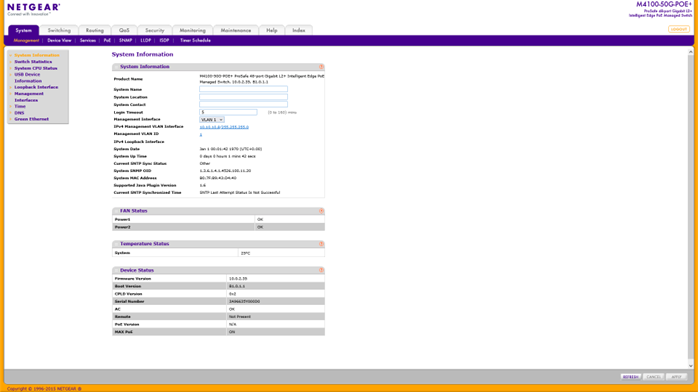Open DNS in the sidebar
Image resolution: width=698 pixels, height=392 pixels.
click(x=19, y=113)
